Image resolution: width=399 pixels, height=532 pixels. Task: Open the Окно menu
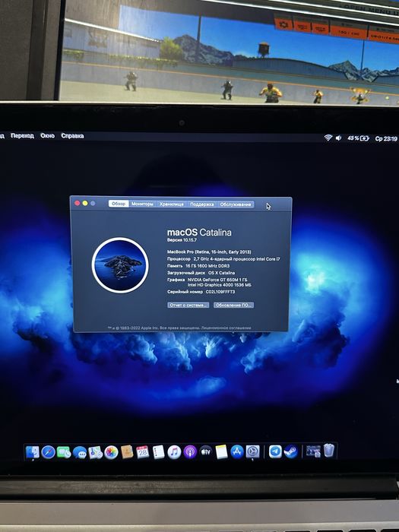47,135
